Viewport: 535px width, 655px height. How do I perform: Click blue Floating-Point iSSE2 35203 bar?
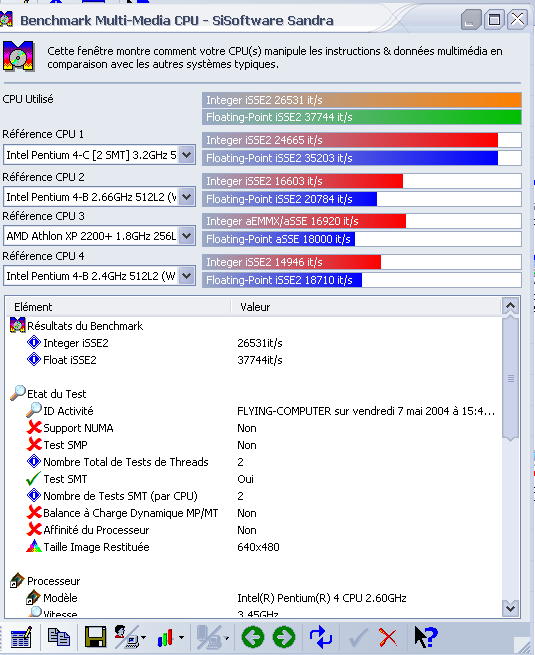pos(350,158)
